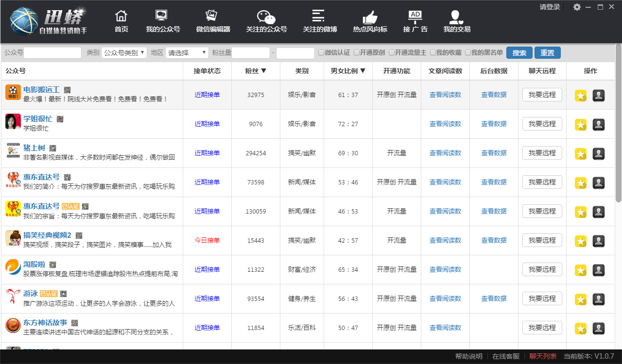Blacklist 东方神话故事 with the person icon

599,329
